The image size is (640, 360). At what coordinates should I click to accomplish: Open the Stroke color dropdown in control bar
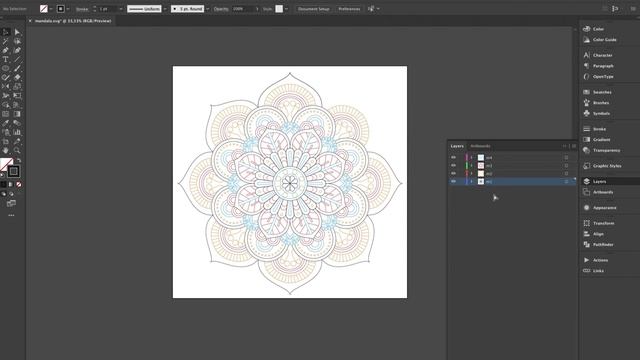coord(68,9)
